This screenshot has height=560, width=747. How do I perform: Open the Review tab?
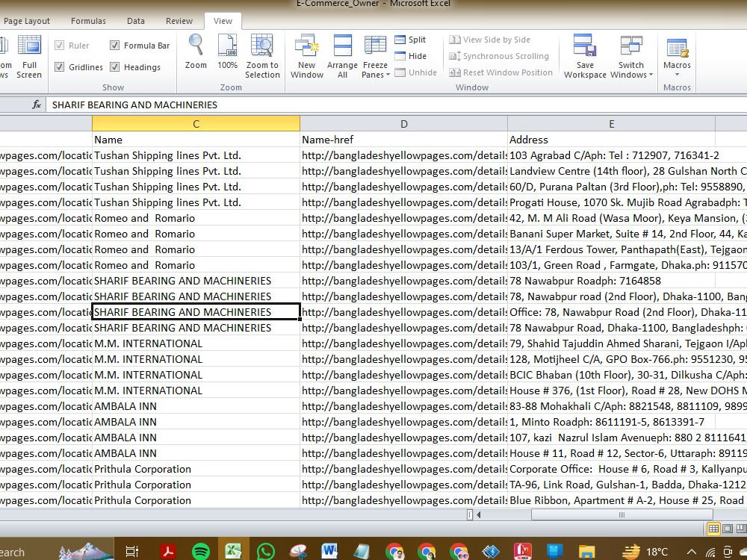(x=179, y=21)
